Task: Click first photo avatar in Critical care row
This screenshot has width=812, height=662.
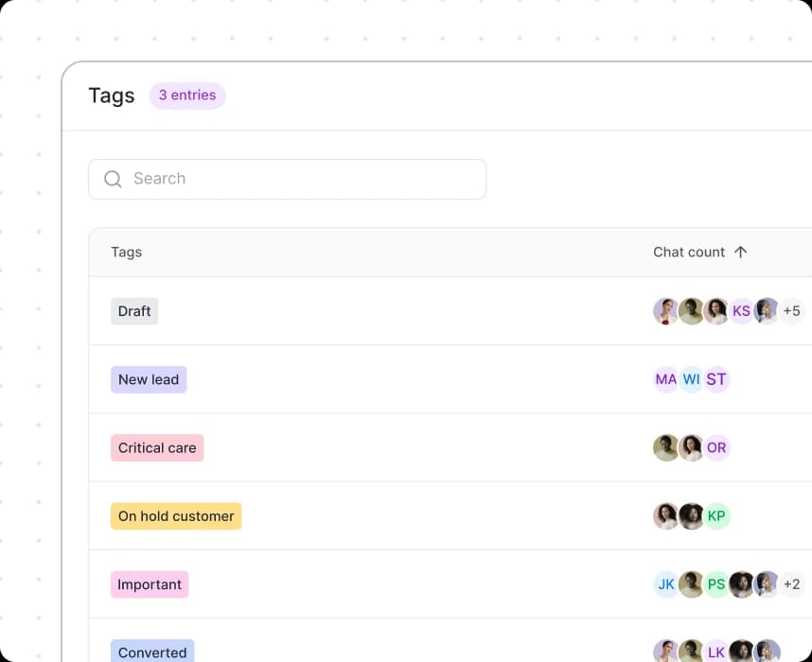Action: coord(666,447)
